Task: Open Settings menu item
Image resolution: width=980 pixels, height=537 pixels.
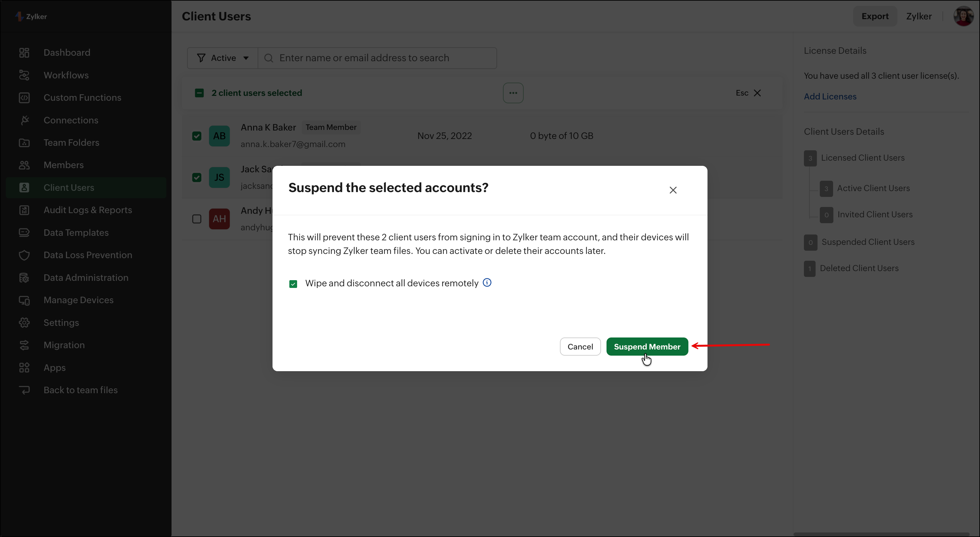Action: (61, 323)
